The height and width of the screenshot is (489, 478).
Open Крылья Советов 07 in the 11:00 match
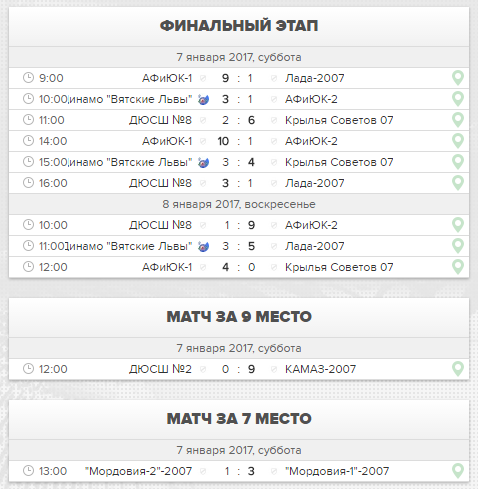pyautogui.click(x=339, y=120)
